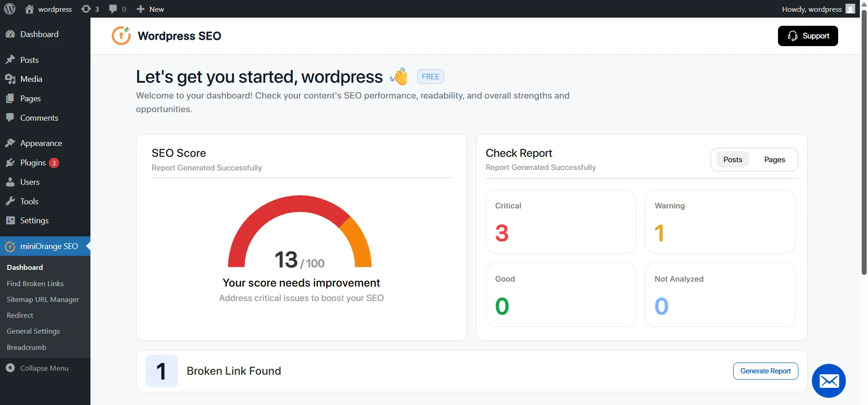Image resolution: width=868 pixels, height=405 pixels.
Task: Click the Pages icon in sidebar
Action: pos(10,98)
